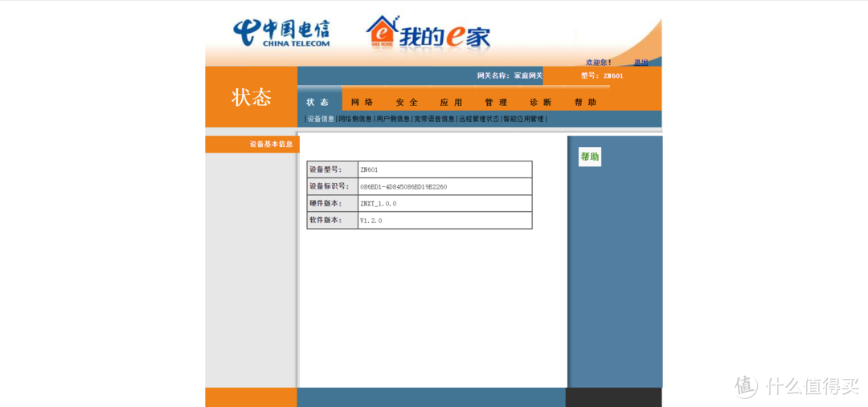Click the 设备标识号 label cell
868x407 pixels.
point(333,186)
